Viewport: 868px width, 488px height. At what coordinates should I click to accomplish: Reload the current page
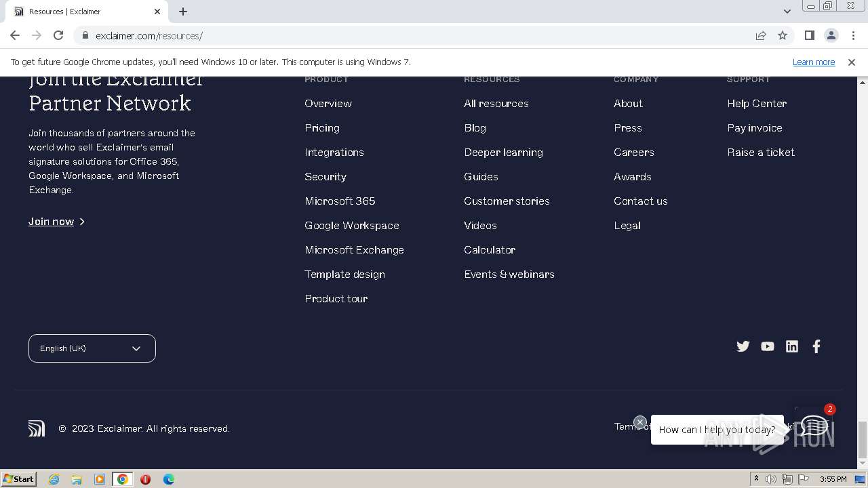(58, 35)
